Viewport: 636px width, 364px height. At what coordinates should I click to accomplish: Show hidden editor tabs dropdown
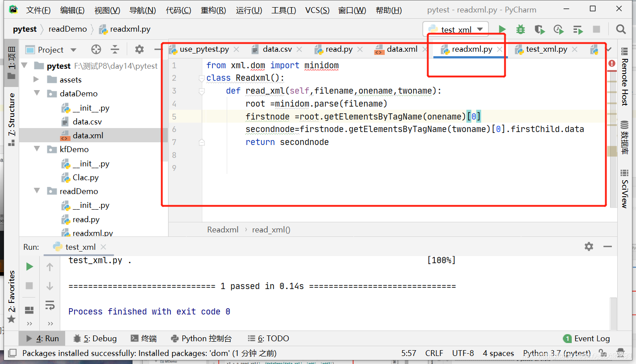(x=609, y=49)
